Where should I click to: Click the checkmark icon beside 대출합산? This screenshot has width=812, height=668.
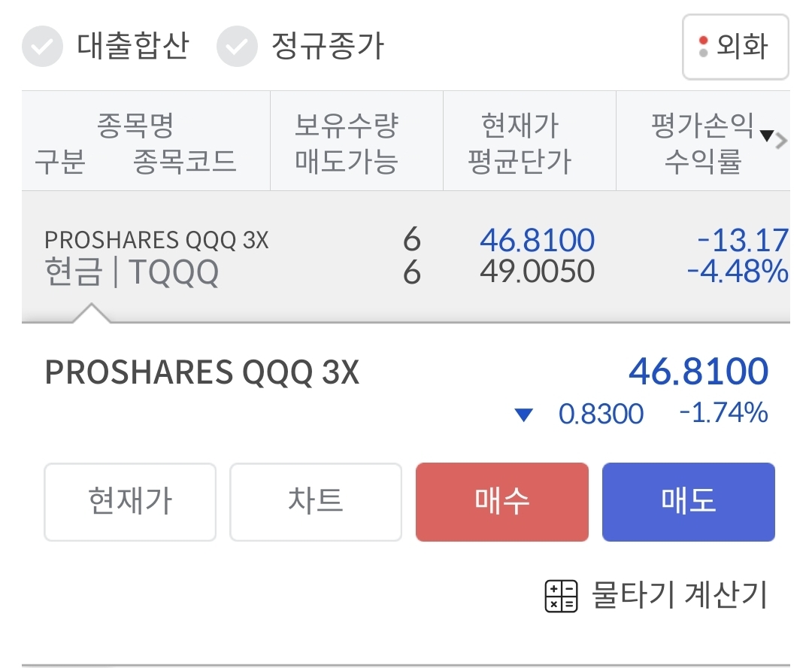click(x=43, y=47)
